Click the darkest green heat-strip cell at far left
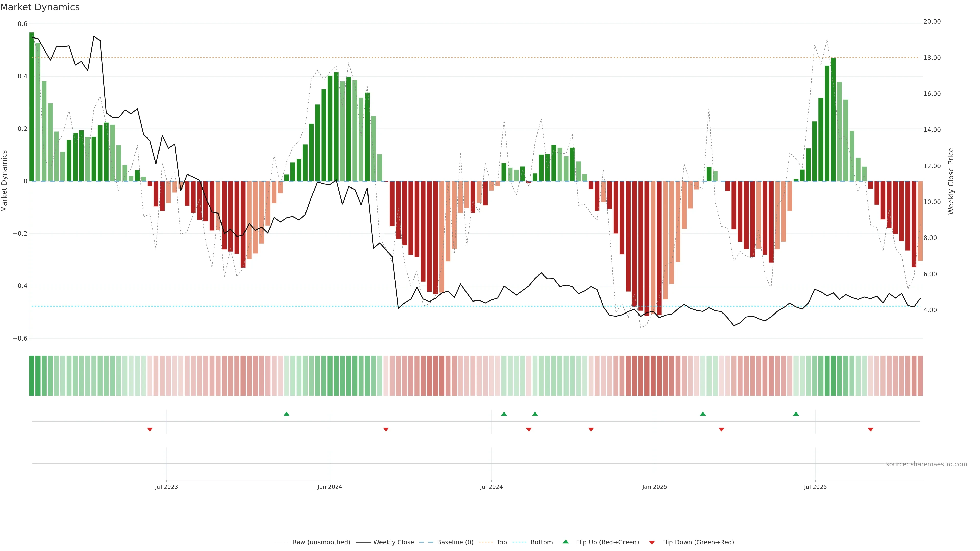This screenshot has width=980, height=551. point(32,376)
